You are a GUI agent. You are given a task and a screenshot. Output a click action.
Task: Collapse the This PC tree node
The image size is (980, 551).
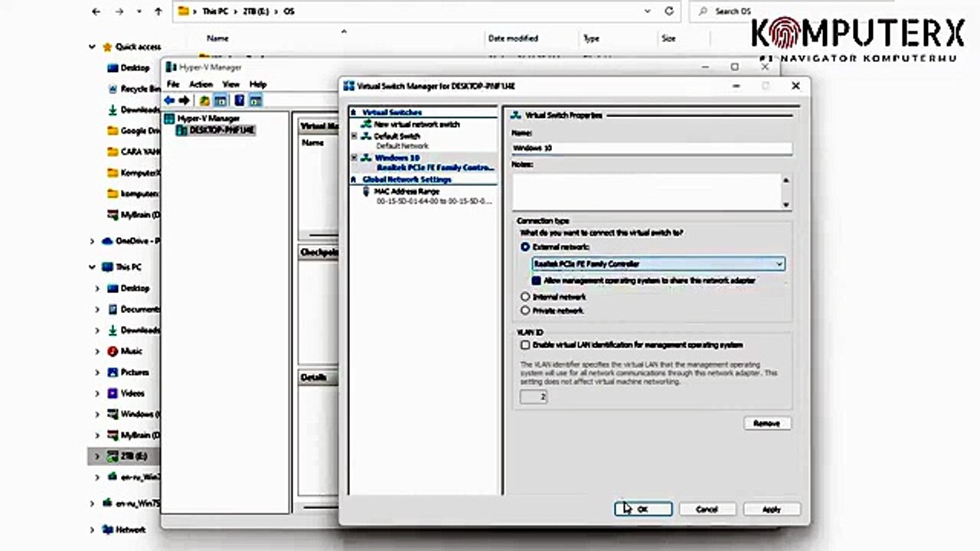93,267
